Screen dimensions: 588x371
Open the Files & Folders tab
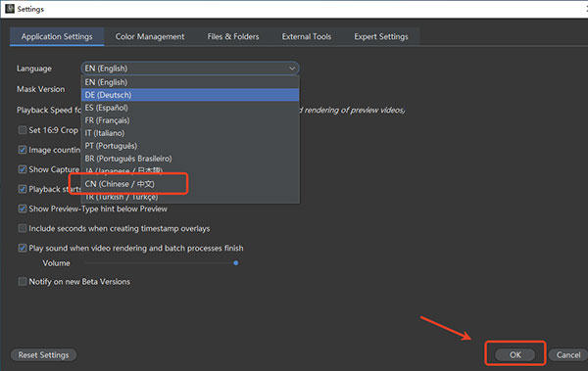tap(233, 37)
